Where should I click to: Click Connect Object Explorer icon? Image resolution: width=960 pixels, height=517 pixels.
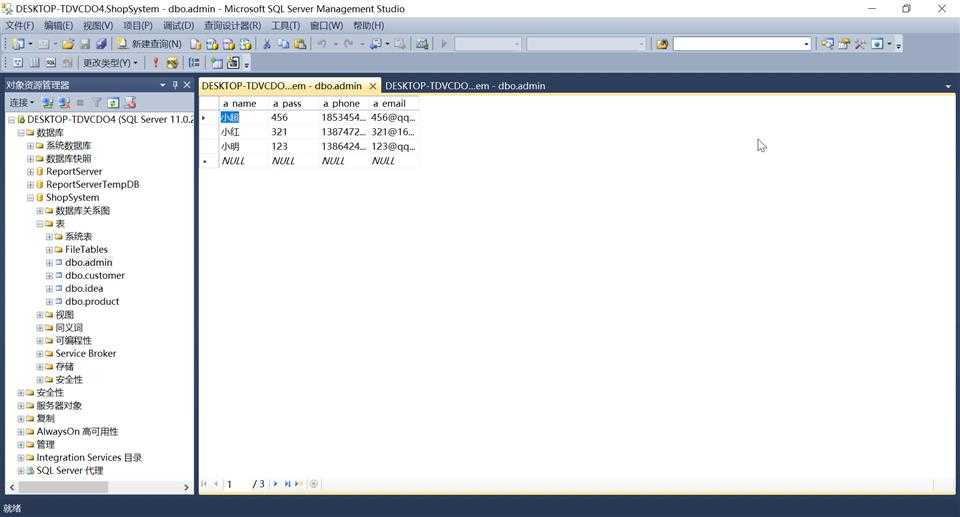click(48, 102)
